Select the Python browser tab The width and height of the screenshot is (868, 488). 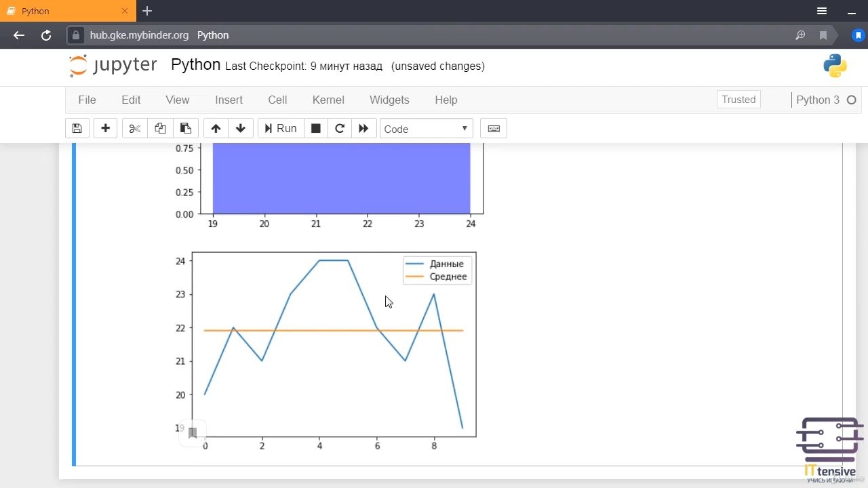pos(68,11)
